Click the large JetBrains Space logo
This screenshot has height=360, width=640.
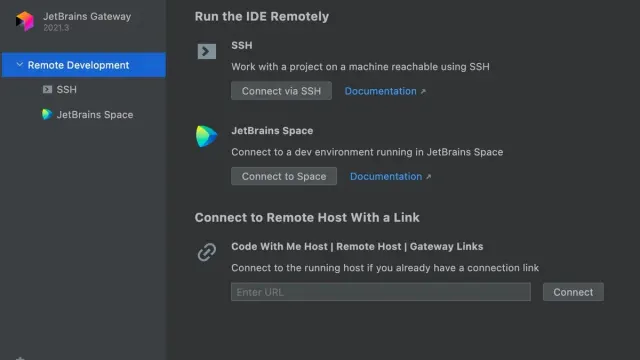[x=206, y=136]
